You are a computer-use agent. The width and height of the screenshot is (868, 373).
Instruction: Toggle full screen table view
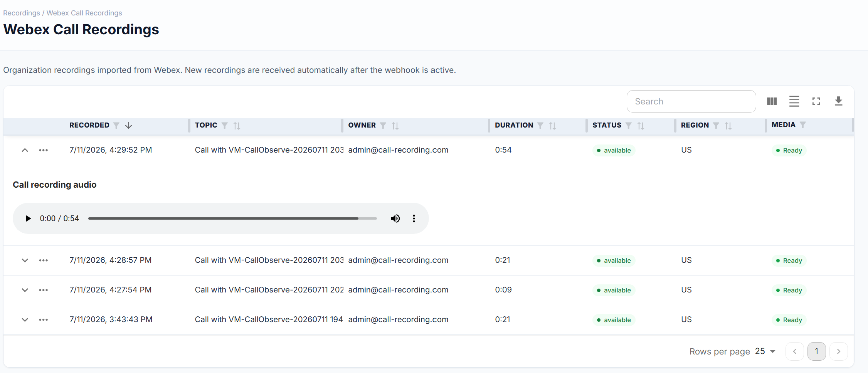coord(816,101)
